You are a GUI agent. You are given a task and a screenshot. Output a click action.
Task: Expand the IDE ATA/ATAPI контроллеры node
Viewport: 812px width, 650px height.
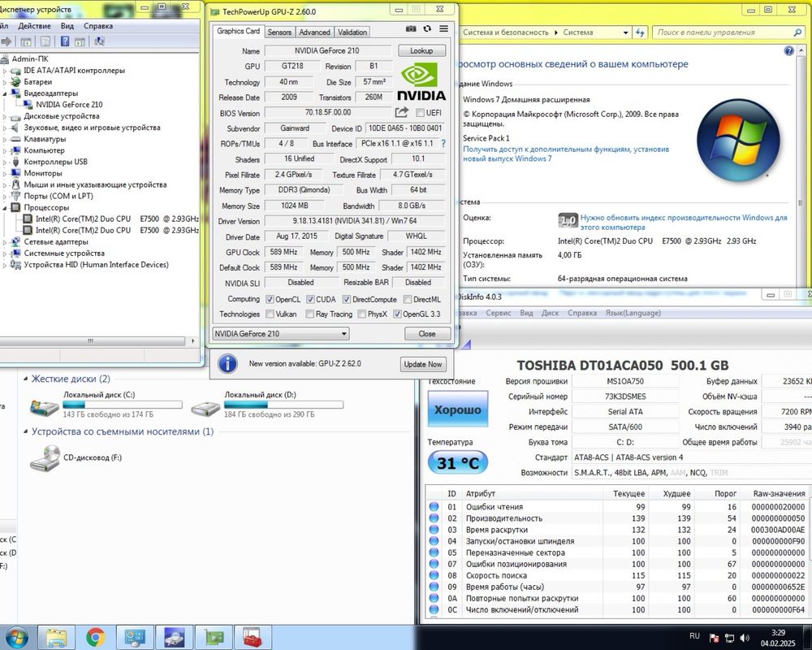click(x=5, y=71)
